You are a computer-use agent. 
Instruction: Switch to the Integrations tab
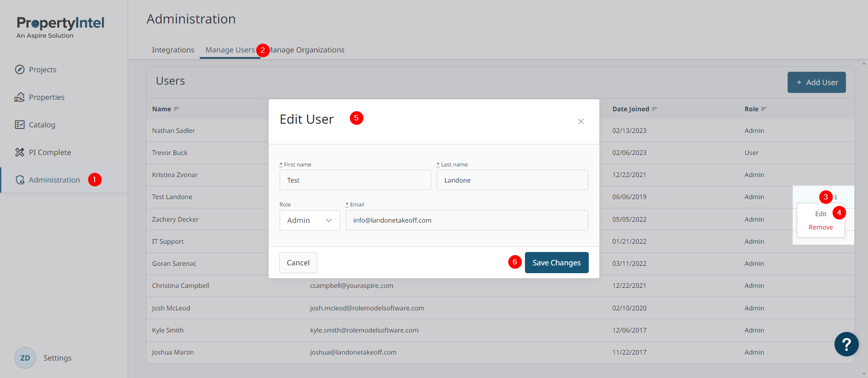pos(173,50)
